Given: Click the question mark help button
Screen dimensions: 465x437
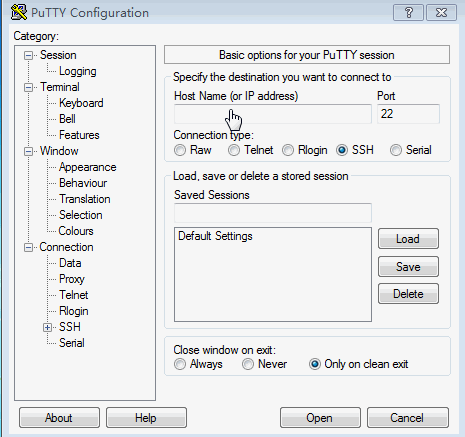Looking at the screenshot, I should (x=408, y=13).
